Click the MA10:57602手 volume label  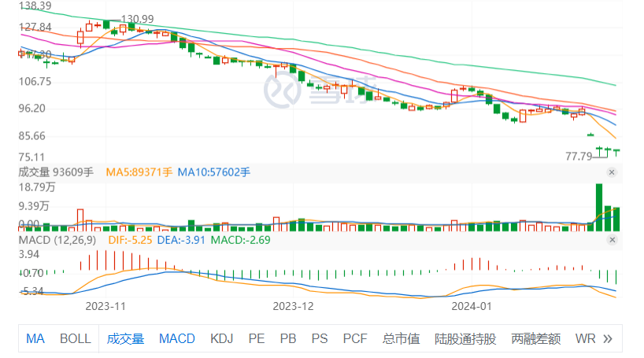coord(213,172)
